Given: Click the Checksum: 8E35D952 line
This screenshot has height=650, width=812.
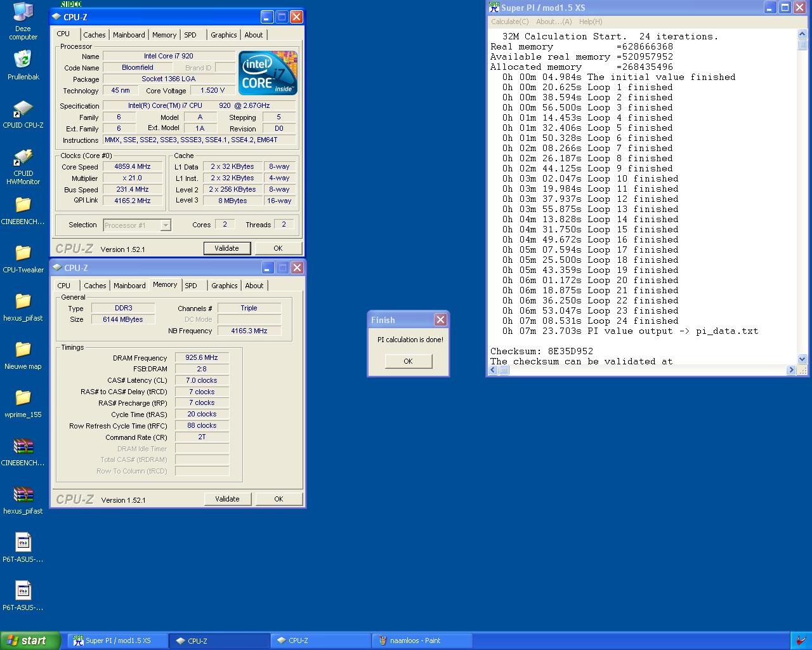Looking at the screenshot, I should tap(542, 351).
